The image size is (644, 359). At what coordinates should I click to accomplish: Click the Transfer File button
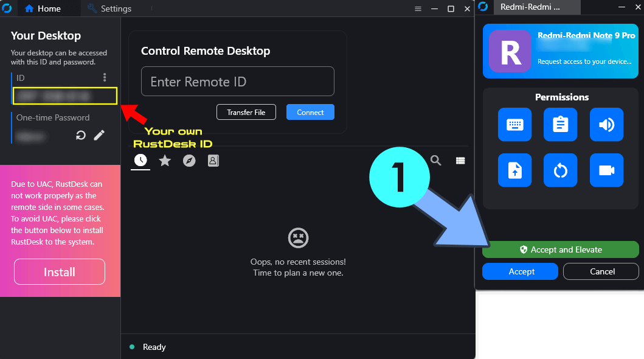(246, 112)
